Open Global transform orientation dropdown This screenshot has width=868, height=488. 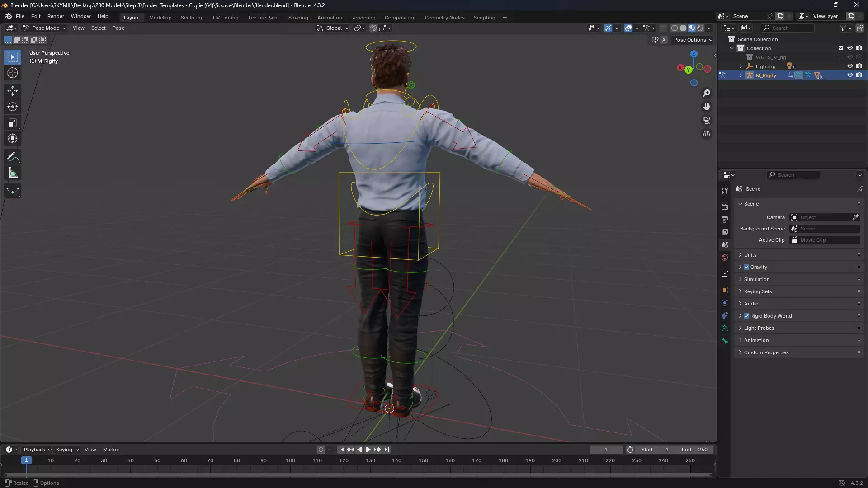point(333,28)
